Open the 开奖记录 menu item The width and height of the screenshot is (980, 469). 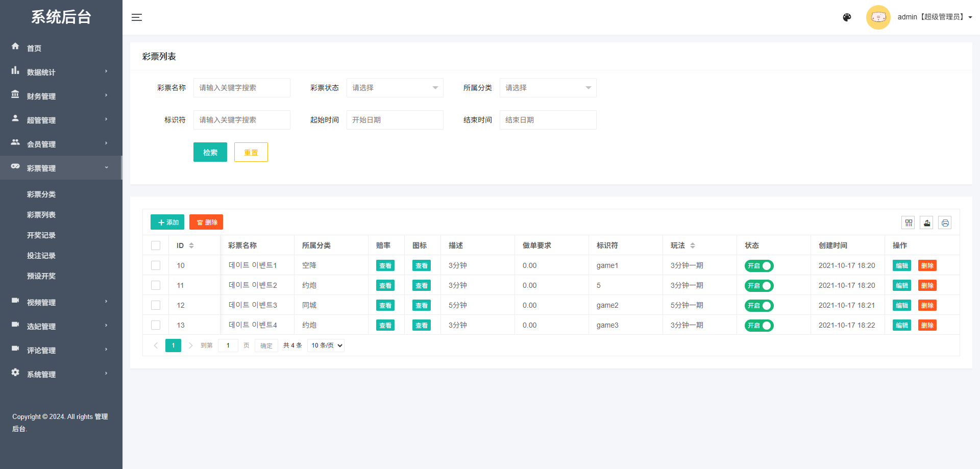click(41, 235)
